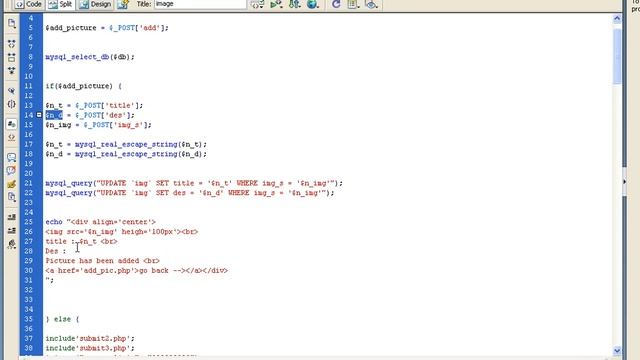Click mysql_select_db on line 8
640x360 pixels.
pos(77,57)
